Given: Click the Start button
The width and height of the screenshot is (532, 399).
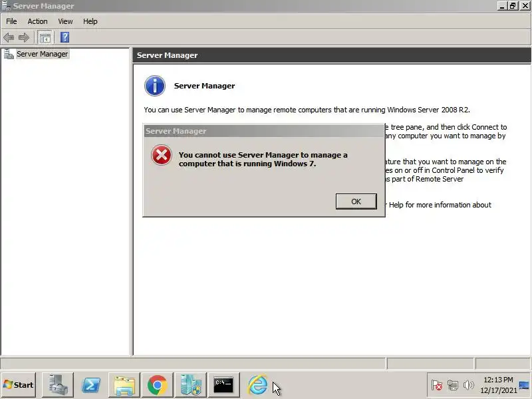Looking at the screenshot, I should pos(19,385).
